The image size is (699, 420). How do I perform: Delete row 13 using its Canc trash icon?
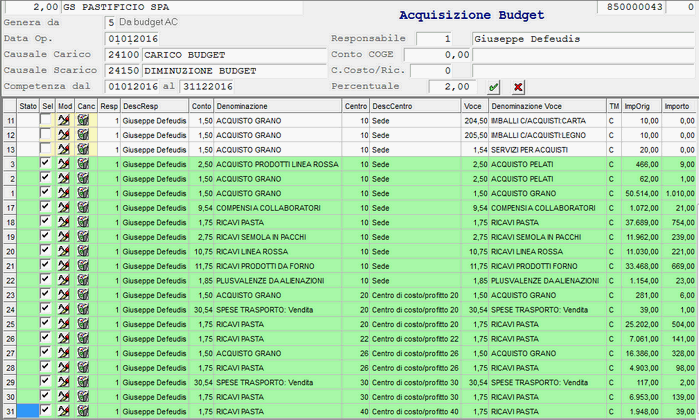(x=83, y=149)
